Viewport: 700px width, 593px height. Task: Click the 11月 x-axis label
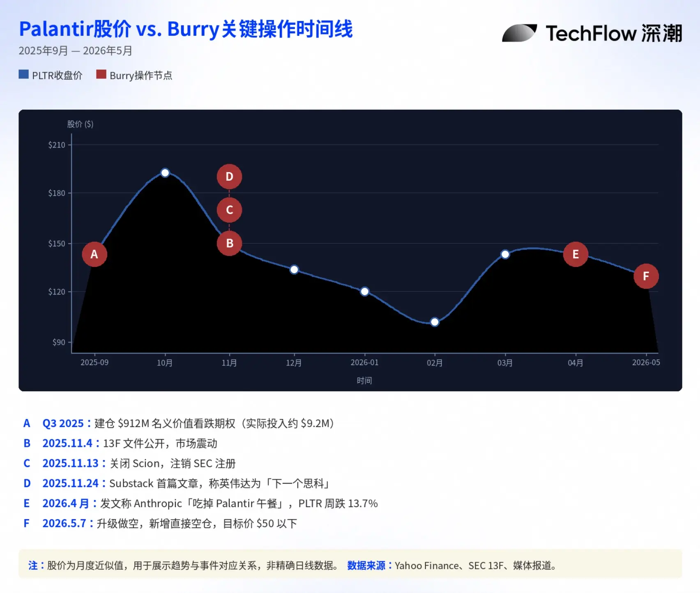[229, 363]
